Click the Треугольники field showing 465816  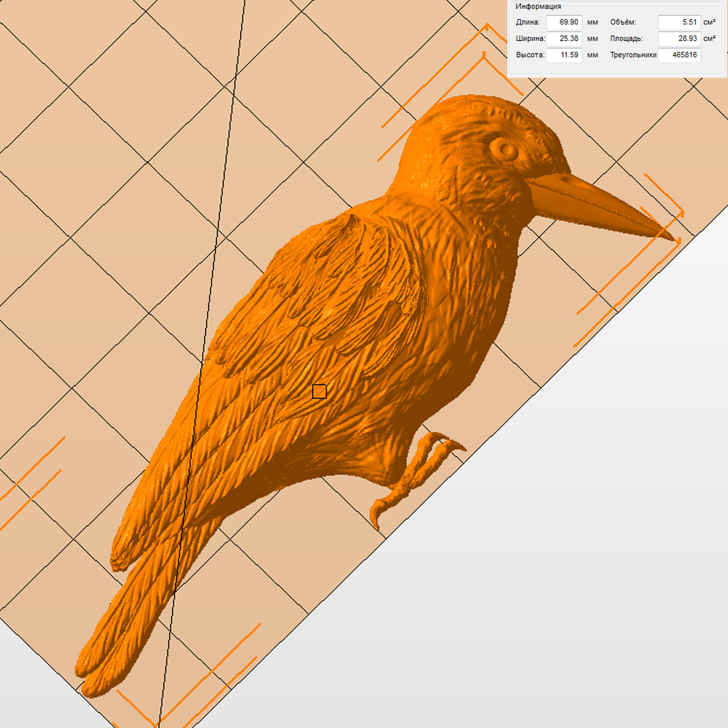(x=679, y=55)
